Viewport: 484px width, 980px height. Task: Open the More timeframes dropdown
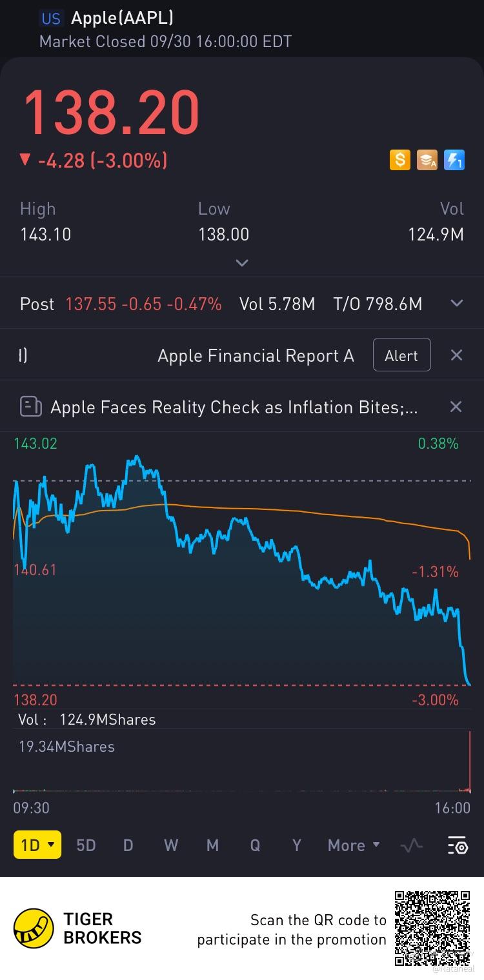point(354,845)
